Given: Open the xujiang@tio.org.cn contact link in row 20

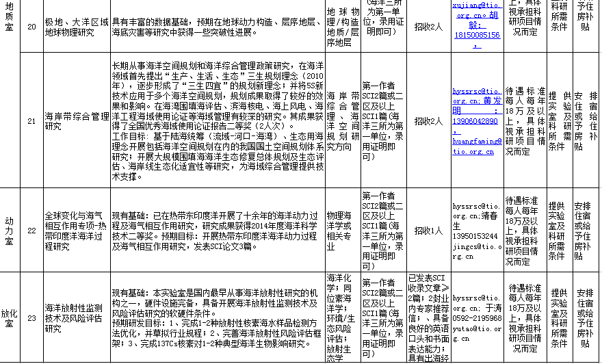Looking at the screenshot, I should tap(477, 10).
